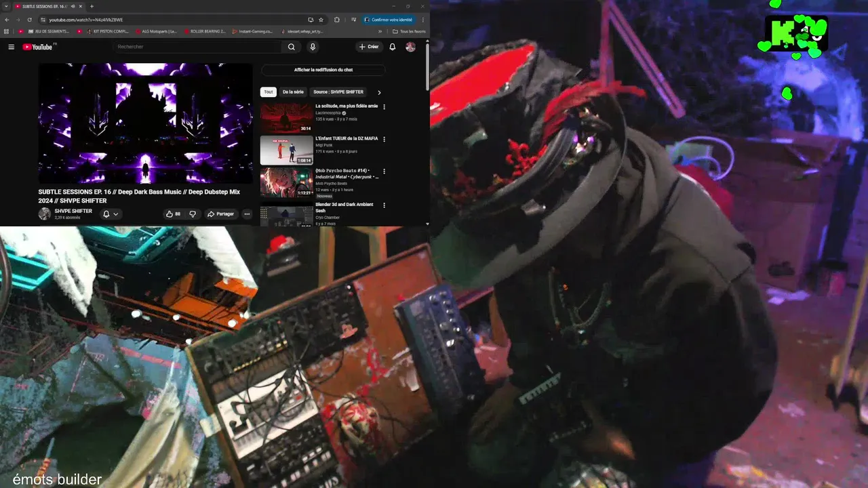Open SHVPE SHIFTER channel avatar
868x488 pixels.
pyautogui.click(x=44, y=214)
